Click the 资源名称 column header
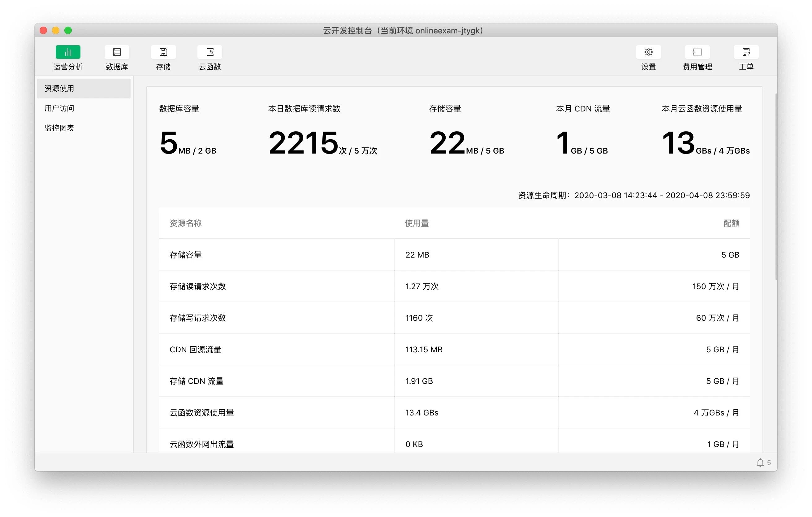Screen dimensions: 812x517 click(185, 223)
